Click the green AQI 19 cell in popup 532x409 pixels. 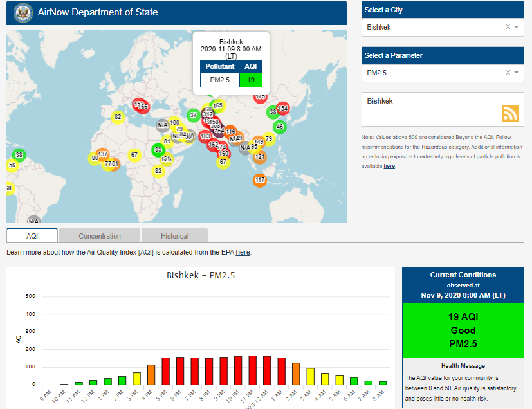click(x=251, y=80)
